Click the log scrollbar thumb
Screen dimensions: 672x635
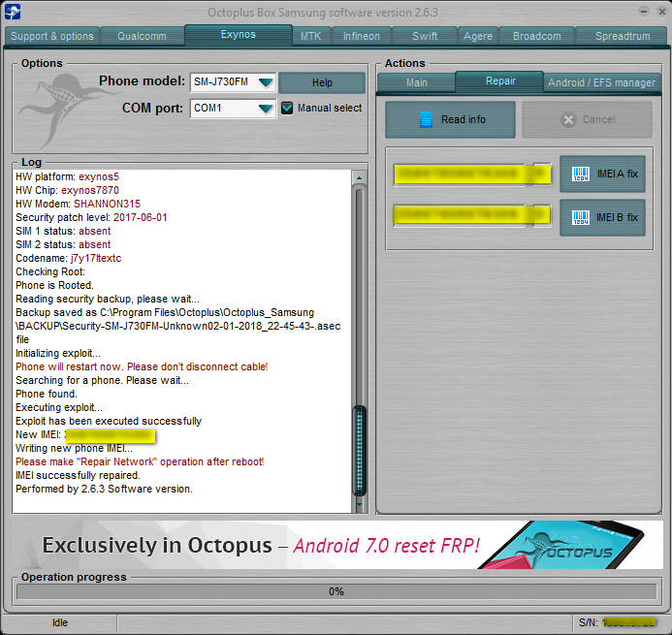coord(359,451)
